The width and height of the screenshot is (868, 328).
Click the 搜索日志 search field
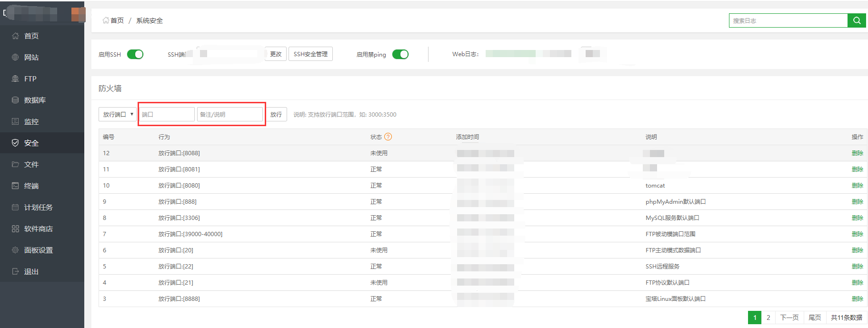tap(788, 20)
